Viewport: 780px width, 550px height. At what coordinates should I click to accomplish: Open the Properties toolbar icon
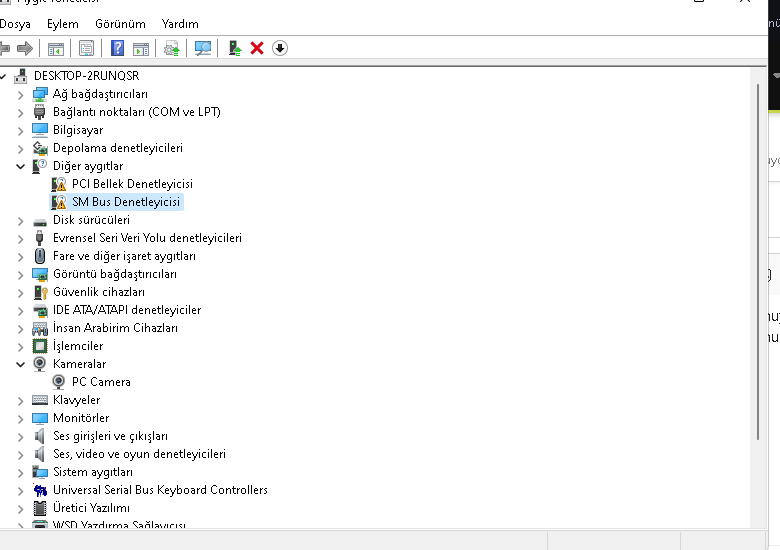pyautogui.click(x=86, y=48)
